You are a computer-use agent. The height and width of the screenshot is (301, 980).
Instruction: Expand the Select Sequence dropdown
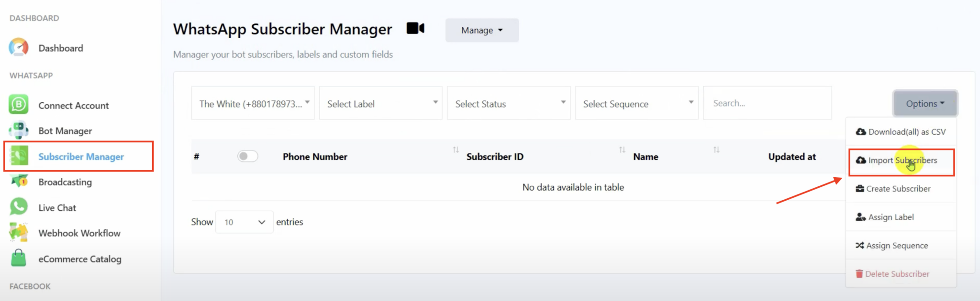click(637, 103)
